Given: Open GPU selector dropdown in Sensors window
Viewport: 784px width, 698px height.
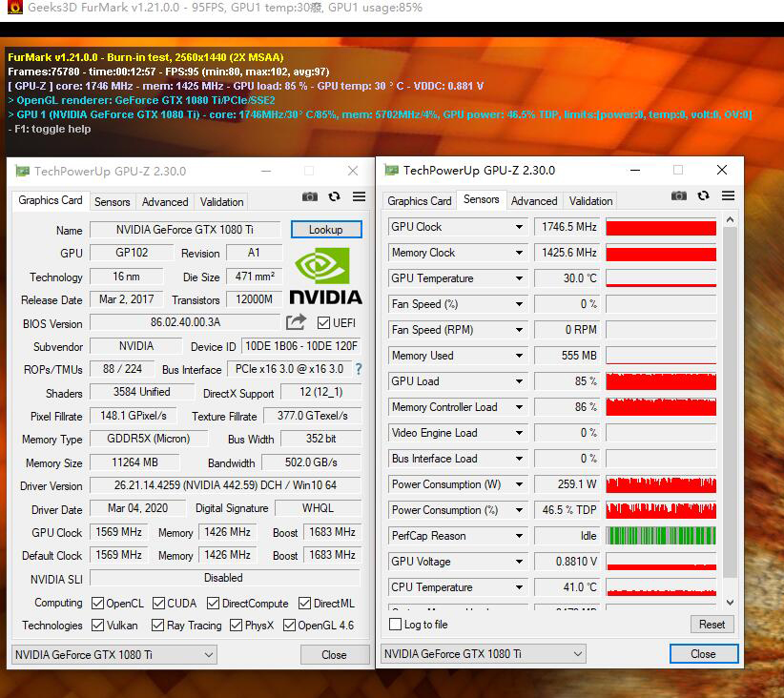Looking at the screenshot, I should click(x=483, y=654).
